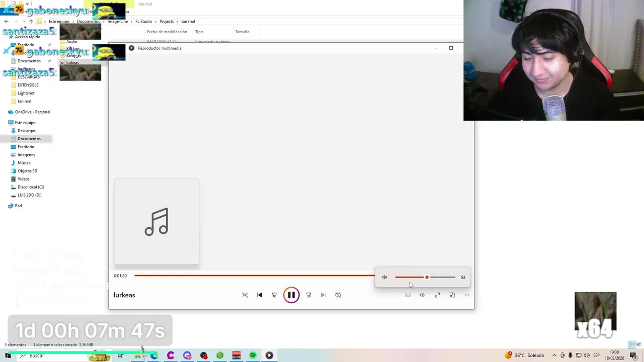Screen dimensions: 644x362
Task: Open Task View from the taskbar
Action: click(x=121, y=355)
